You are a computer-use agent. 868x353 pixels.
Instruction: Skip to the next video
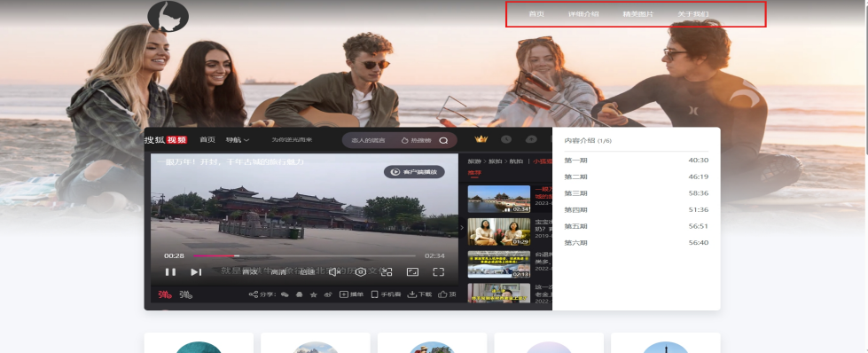point(196,272)
